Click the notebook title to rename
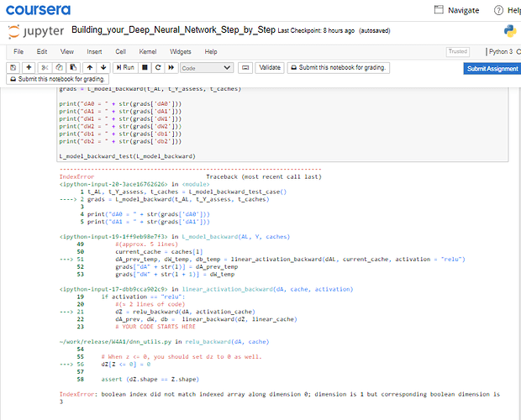 (173, 29)
